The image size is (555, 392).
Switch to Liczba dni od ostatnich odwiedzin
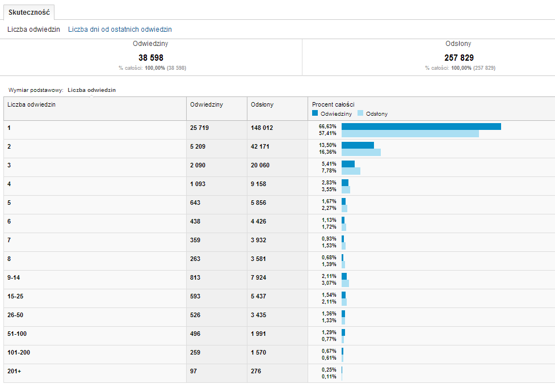click(120, 29)
